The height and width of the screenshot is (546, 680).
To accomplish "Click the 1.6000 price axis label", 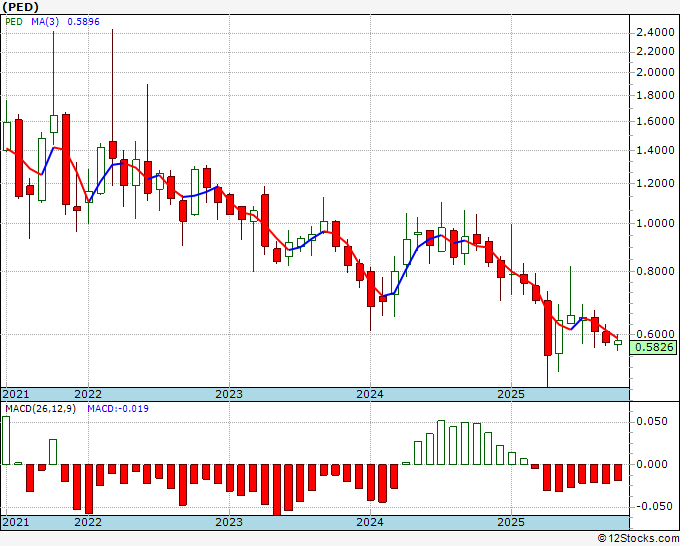I will [655, 121].
